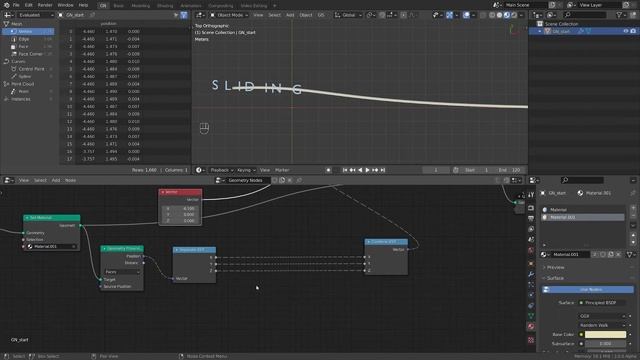Open the pivot point dropdown
The height and width of the screenshot is (360, 640).
[371, 15]
